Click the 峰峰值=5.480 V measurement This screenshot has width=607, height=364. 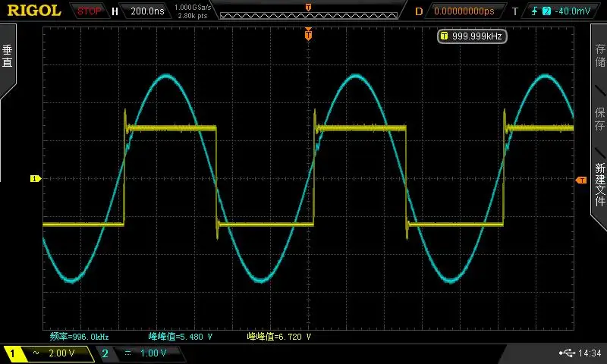(x=181, y=337)
